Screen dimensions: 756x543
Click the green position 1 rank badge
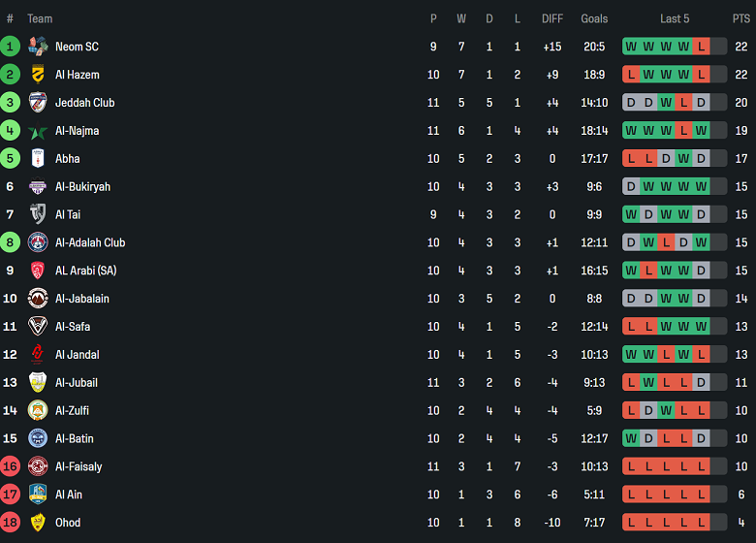pos(10,47)
